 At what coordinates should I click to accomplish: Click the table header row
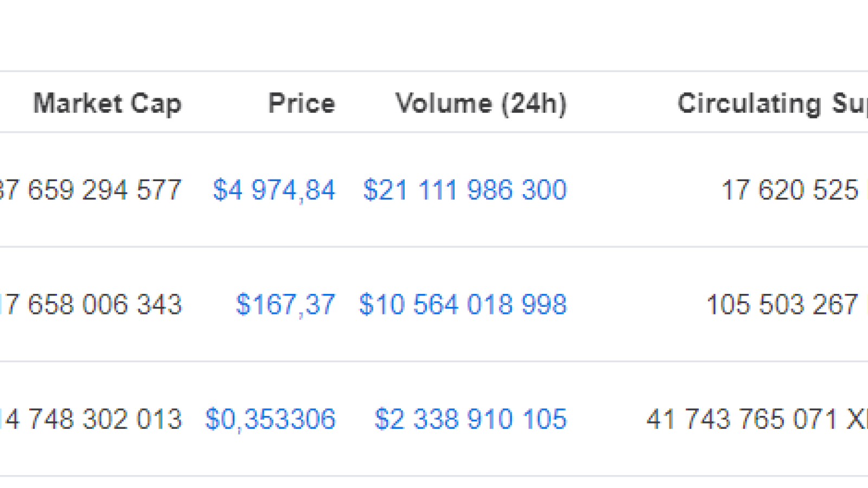click(434, 102)
